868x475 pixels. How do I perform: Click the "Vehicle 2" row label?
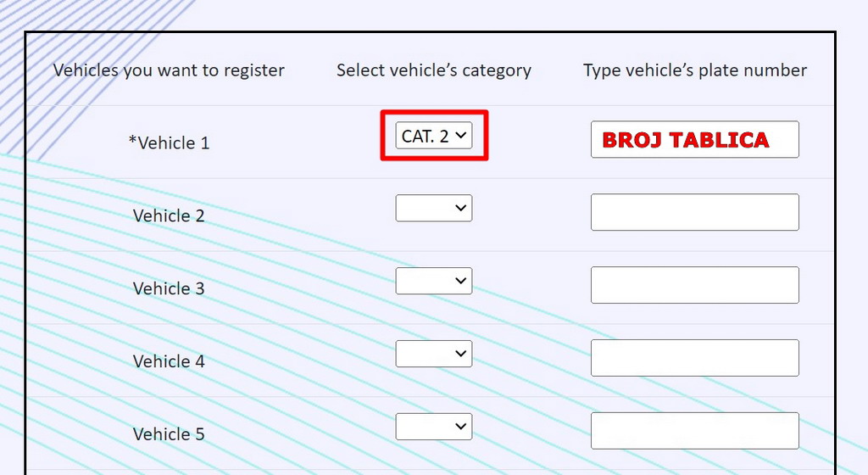point(169,215)
